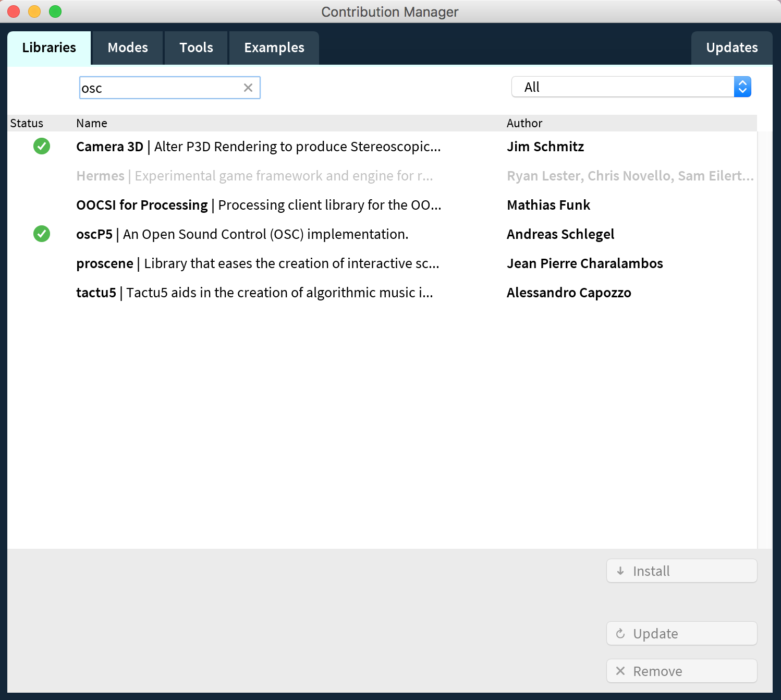The height and width of the screenshot is (700, 781).
Task: Open the category filter dropdown showing All
Action: click(623, 87)
